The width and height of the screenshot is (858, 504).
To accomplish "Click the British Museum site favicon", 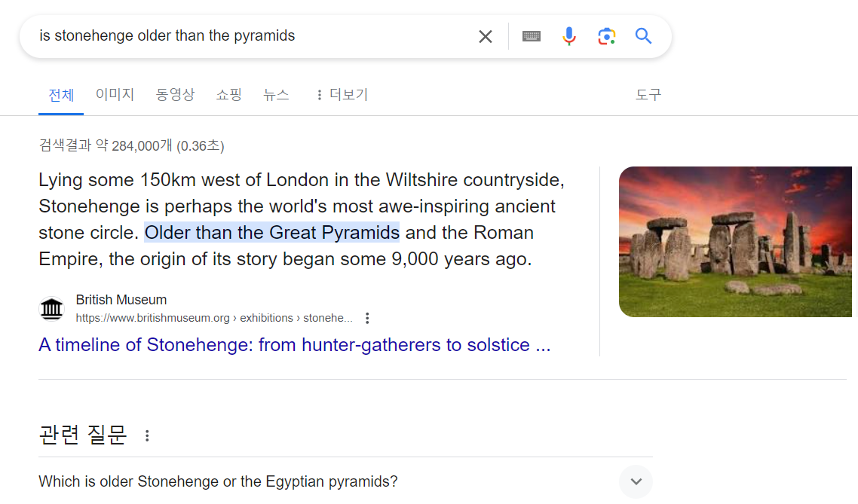I will [x=52, y=309].
